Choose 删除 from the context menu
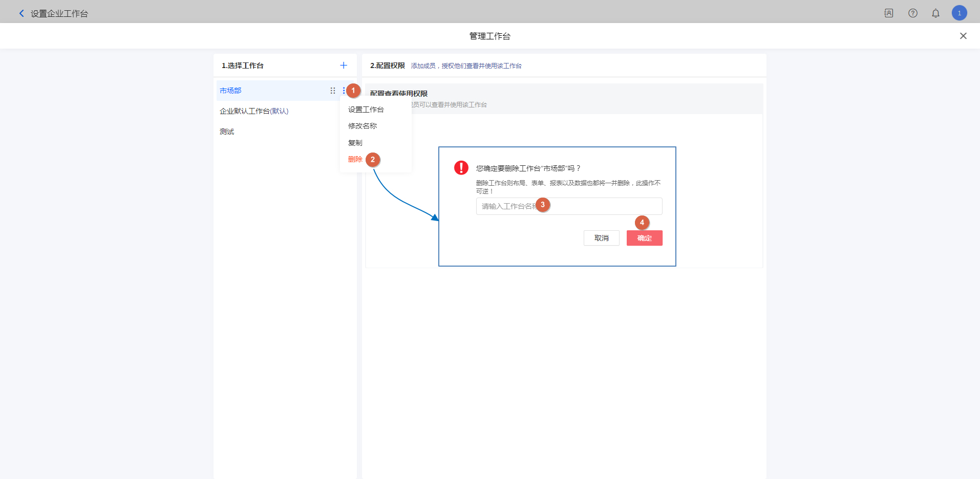 click(x=355, y=159)
